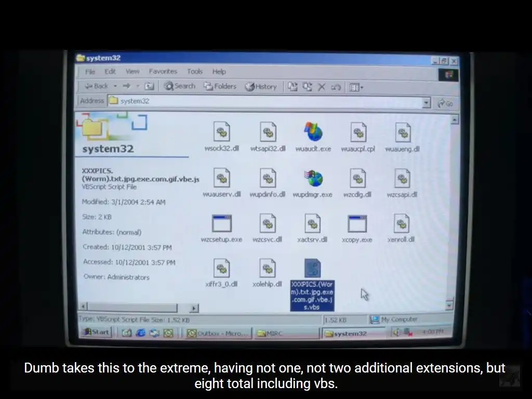
Task: Select the xenroll.dll file icon
Action: [x=402, y=223]
